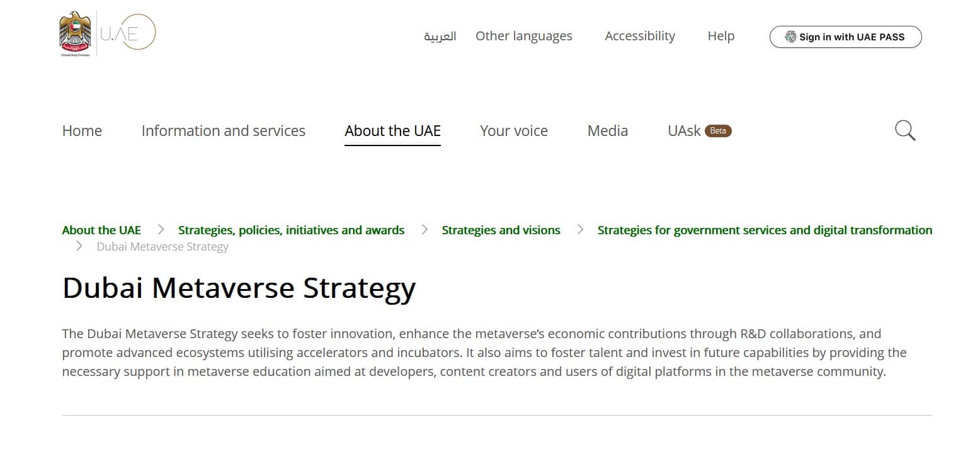Screen dimensions: 980x454
Task: Click the Help link
Action: click(x=721, y=37)
